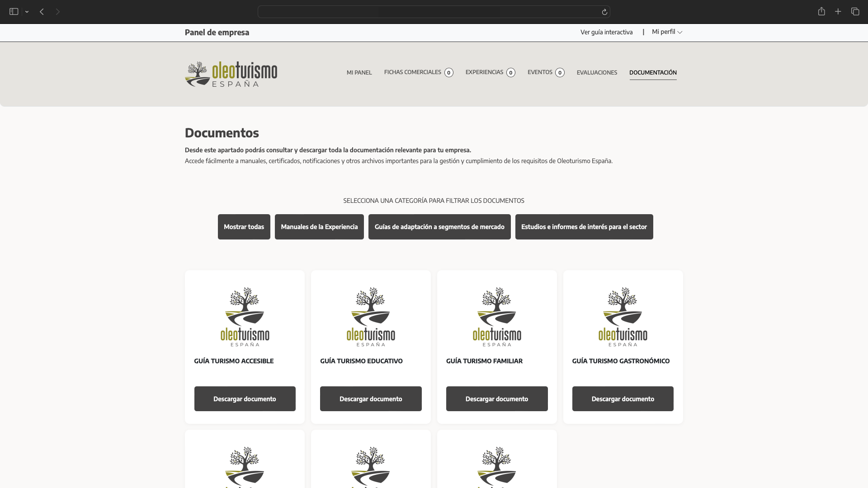868x488 pixels.
Task: Select the Mostrar todas filter
Action: click(x=244, y=227)
